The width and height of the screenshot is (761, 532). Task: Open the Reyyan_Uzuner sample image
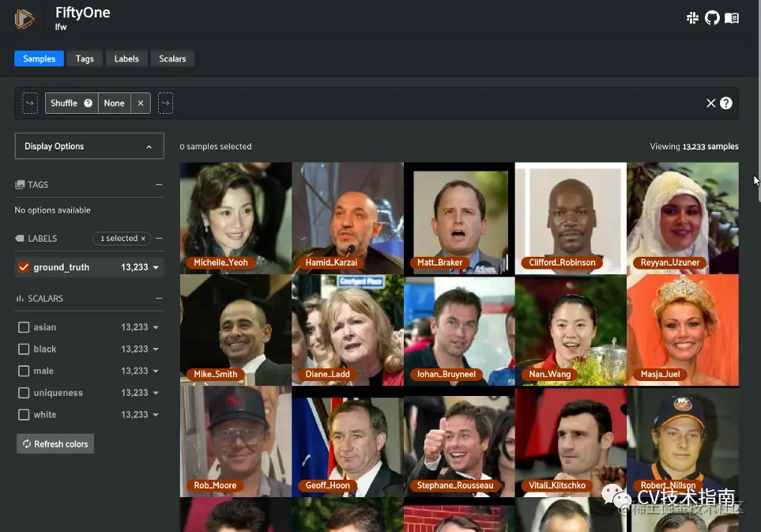(683, 218)
